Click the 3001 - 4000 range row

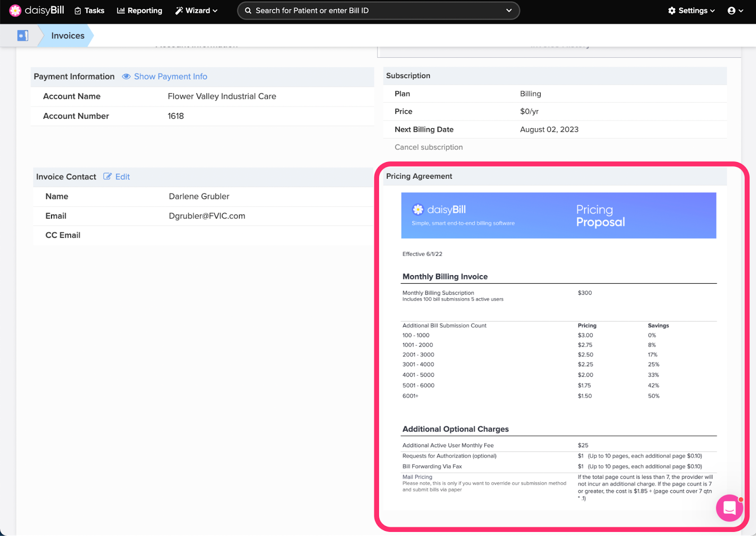(559, 364)
